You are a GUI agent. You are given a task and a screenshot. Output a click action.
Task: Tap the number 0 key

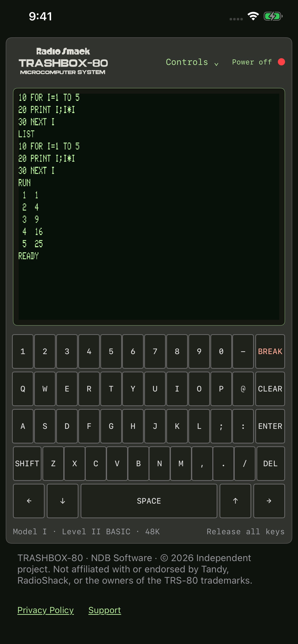click(x=221, y=351)
